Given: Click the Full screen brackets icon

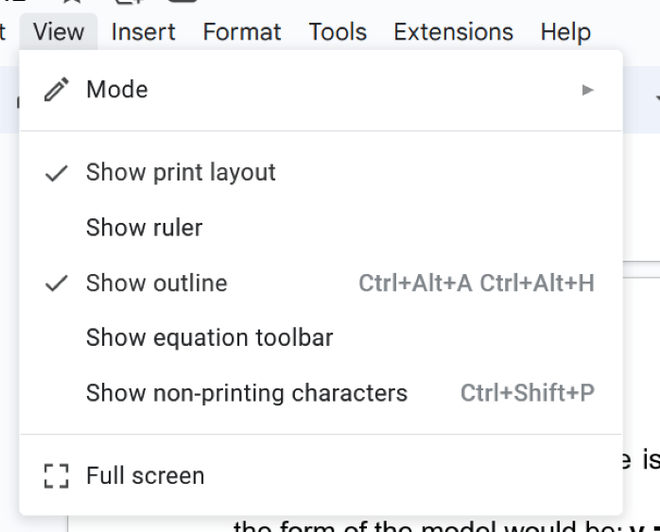Looking at the screenshot, I should [57, 476].
